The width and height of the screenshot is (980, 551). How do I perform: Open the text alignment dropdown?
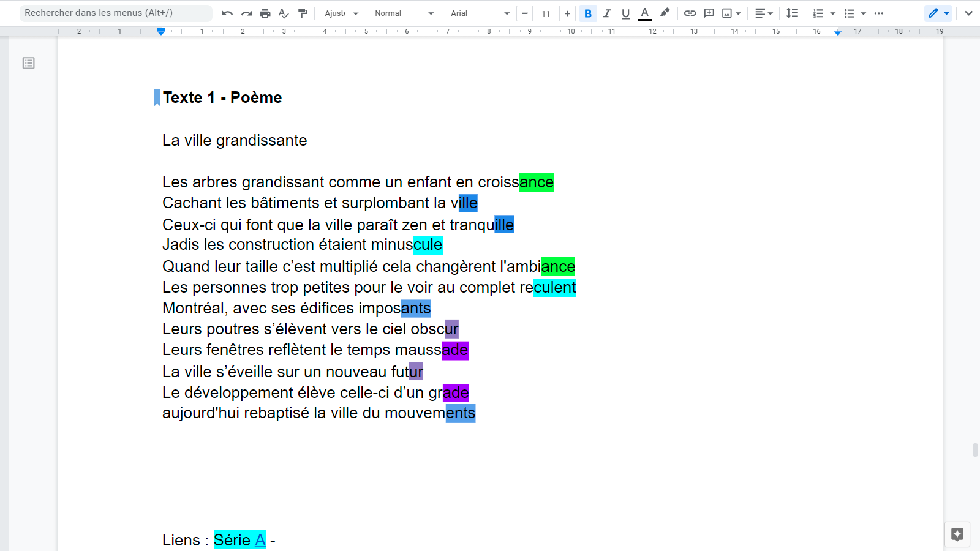tap(764, 13)
